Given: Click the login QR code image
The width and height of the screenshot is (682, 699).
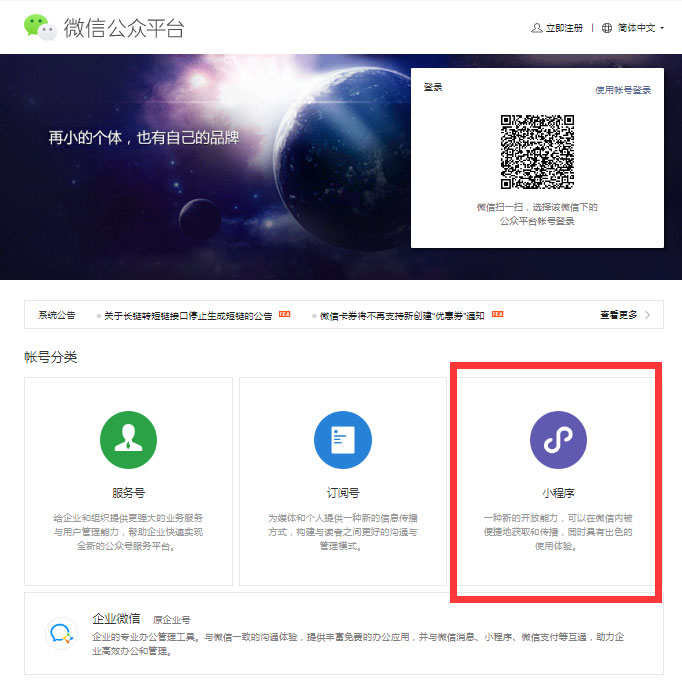Looking at the screenshot, I should point(537,152).
